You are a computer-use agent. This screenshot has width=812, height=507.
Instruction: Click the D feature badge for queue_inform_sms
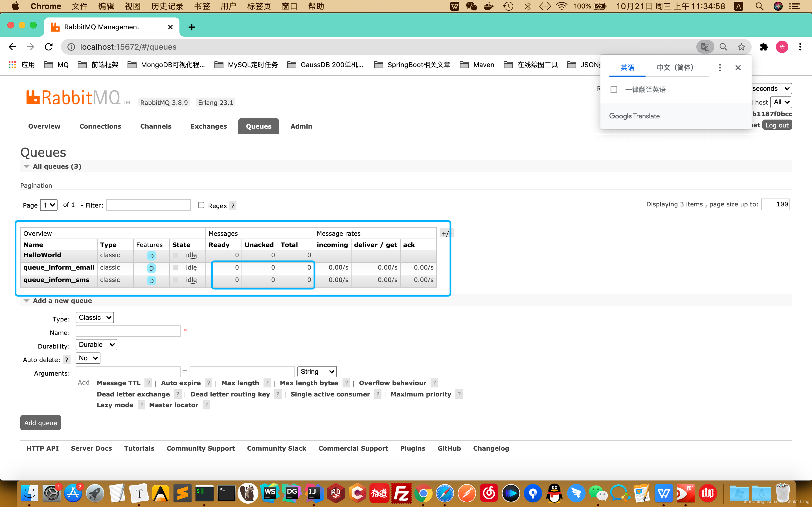(151, 281)
